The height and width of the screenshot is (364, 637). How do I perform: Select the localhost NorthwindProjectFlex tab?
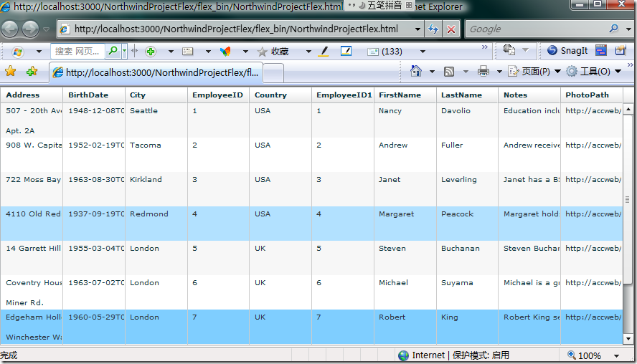click(x=156, y=72)
